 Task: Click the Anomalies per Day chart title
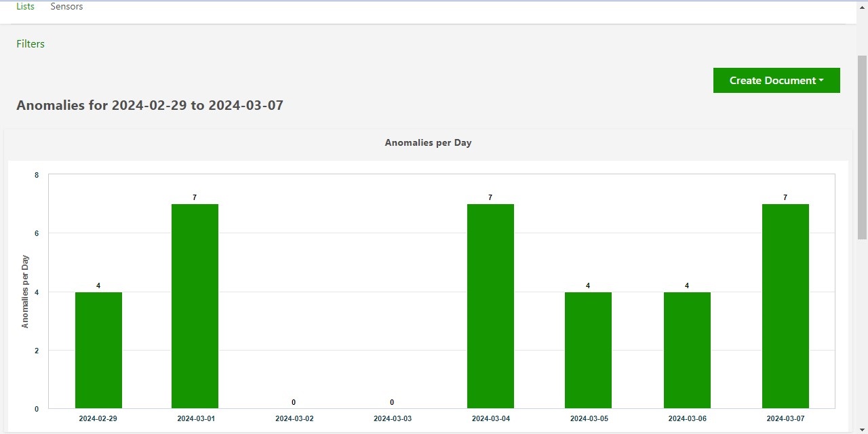click(428, 142)
